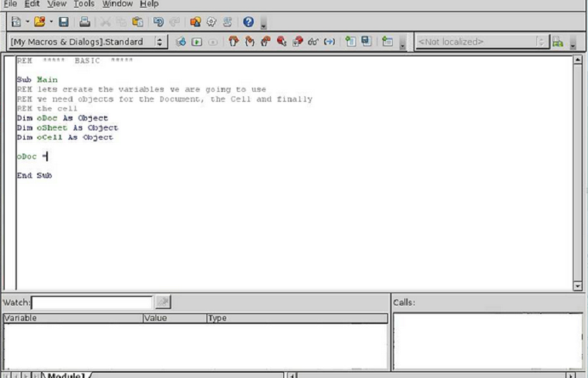Click the Paste clipboard icon
Screen dimensions: 588x378
pos(137,22)
